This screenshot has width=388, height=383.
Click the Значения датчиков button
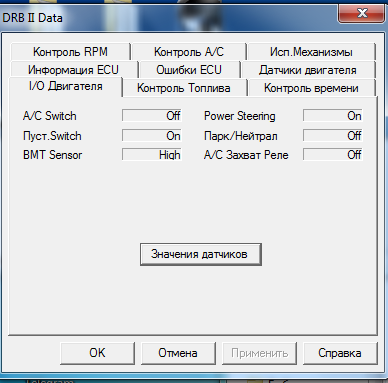point(201,254)
